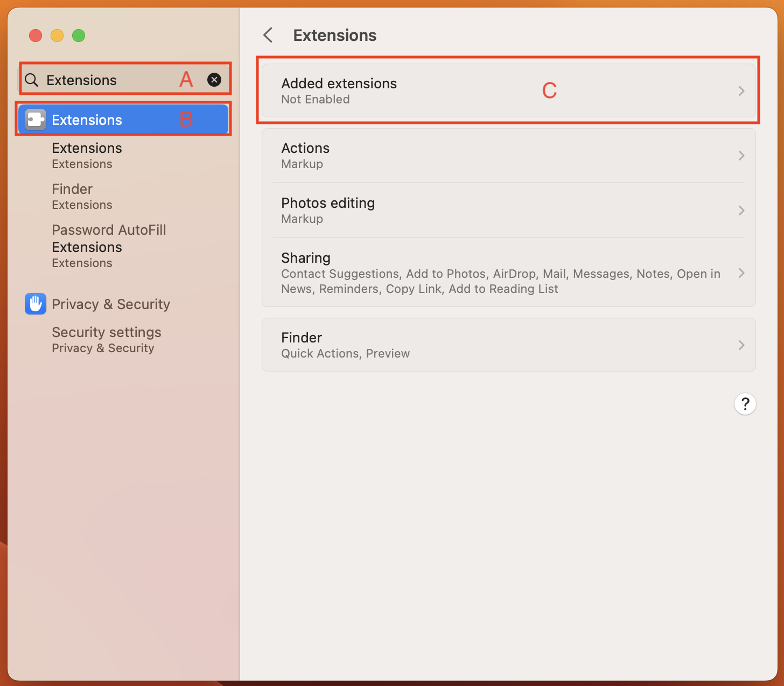The image size is (784, 686).
Task: Open the Actions Markup row
Action: [509, 156]
